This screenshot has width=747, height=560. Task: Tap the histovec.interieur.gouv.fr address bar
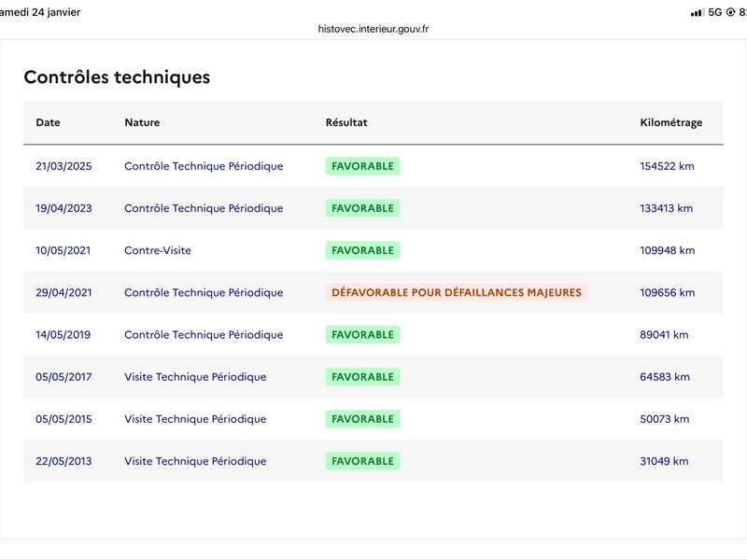[x=373, y=29]
